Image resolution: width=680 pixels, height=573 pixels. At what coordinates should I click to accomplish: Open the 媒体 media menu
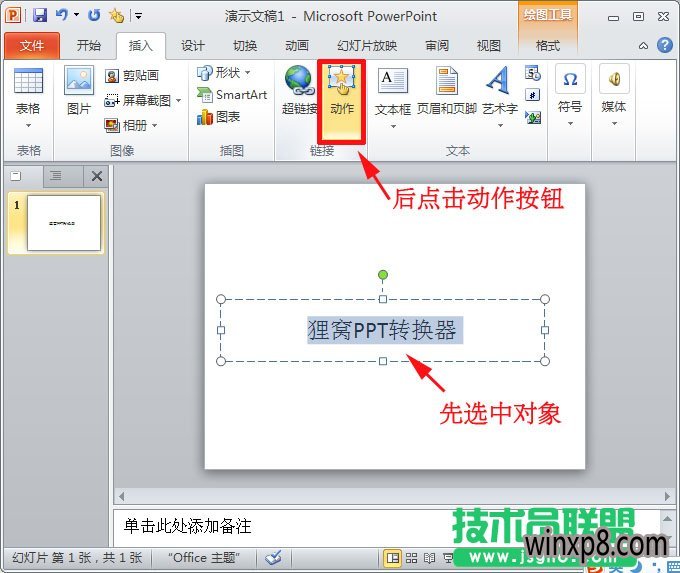click(x=614, y=96)
